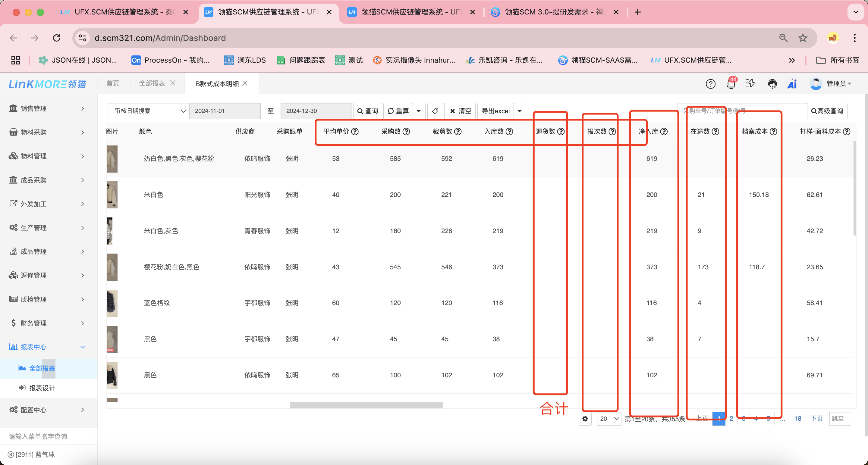This screenshot has height=465, width=868.
Task: Open 高级查询 advanced search
Action: tap(827, 111)
